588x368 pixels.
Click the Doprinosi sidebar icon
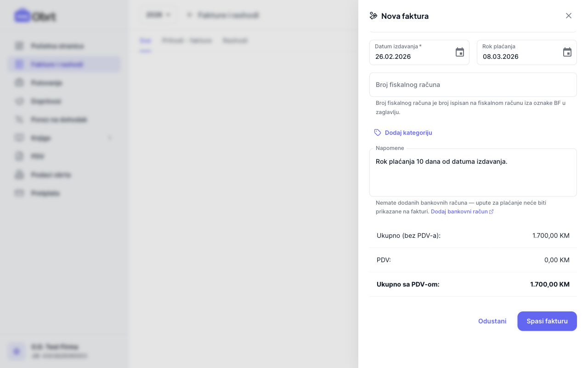[x=19, y=101]
